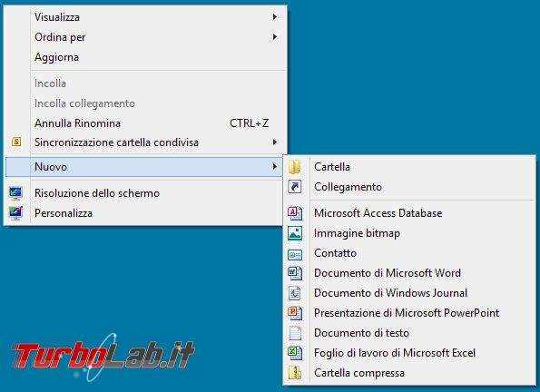Click the Microsoft Word document icon
This screenshot has height=392, width=540.
[295, 273]
